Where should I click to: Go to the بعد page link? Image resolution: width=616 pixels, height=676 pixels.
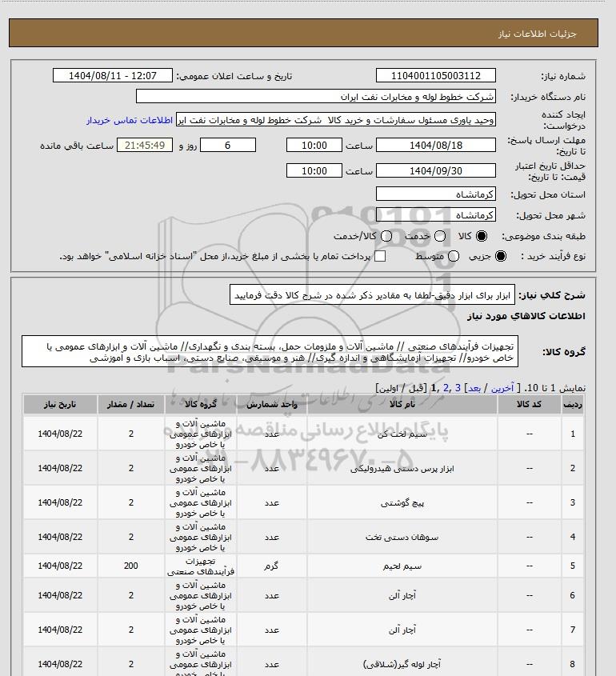point(474,389)
